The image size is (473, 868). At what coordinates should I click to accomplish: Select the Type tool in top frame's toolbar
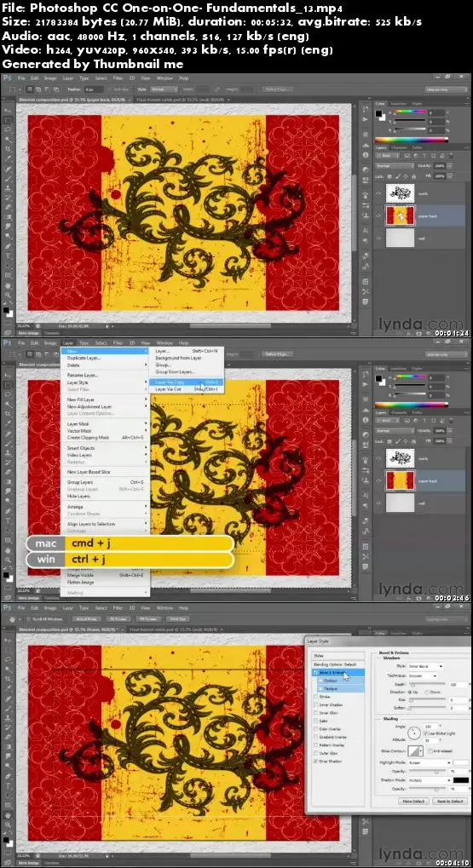point(7,256)
